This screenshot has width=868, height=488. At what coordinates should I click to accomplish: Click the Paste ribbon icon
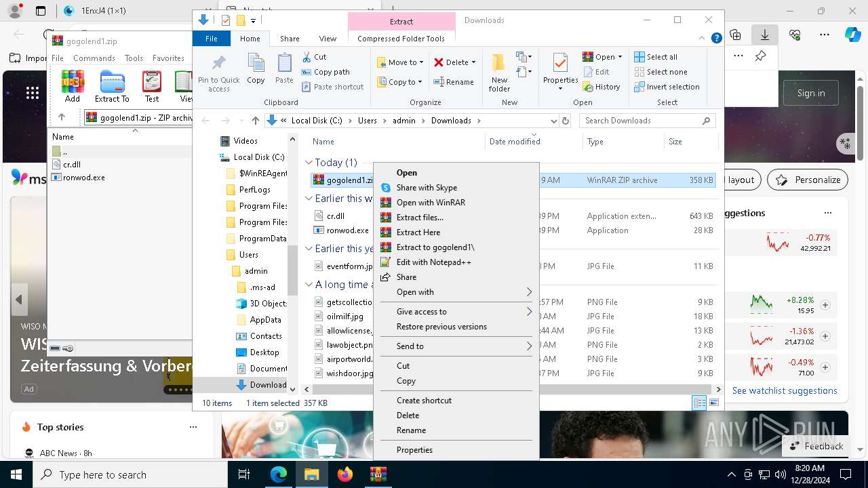point(284,64)
